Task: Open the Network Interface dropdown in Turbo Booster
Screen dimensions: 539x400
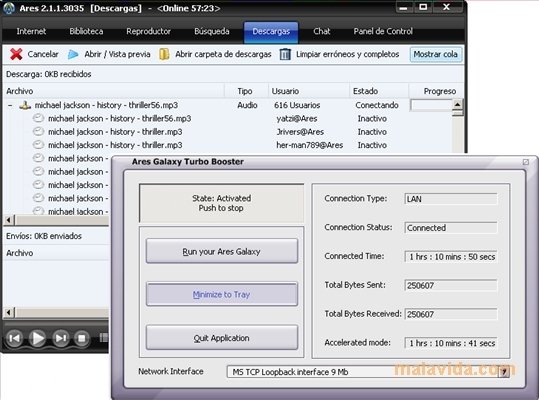Action: tap(504, 372)
